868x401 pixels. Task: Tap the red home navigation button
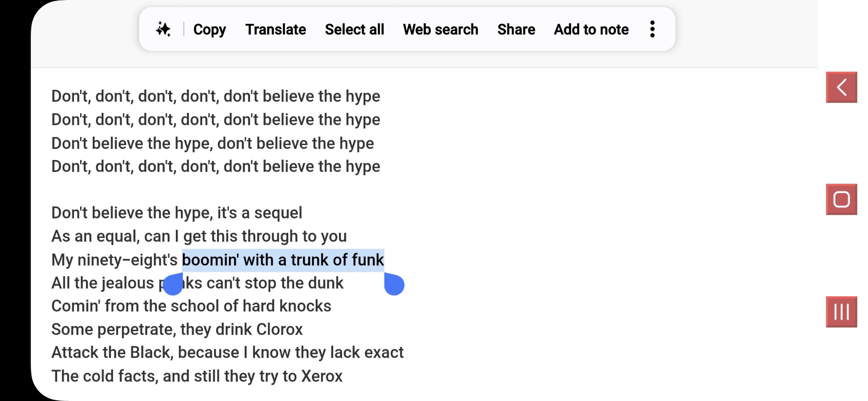pos(841,199)
